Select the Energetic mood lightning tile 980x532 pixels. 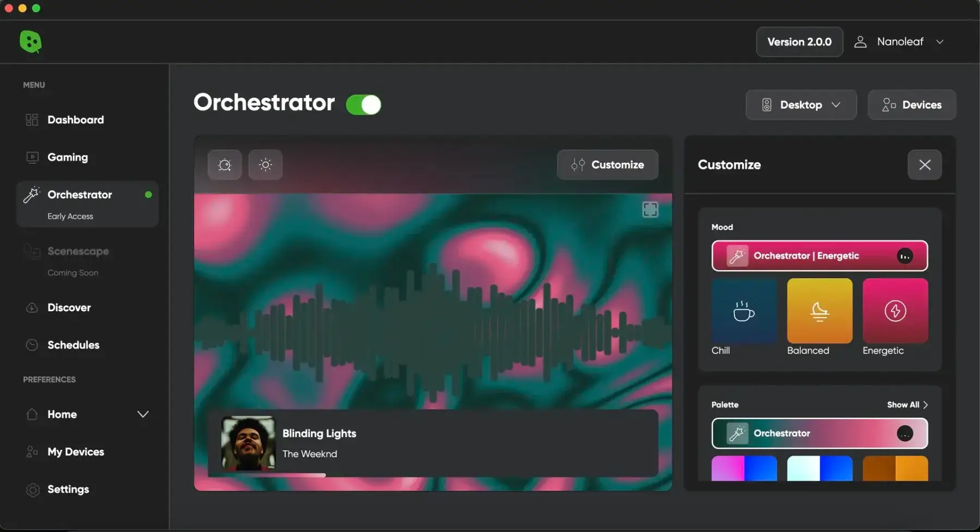click(x=895, y=311)
